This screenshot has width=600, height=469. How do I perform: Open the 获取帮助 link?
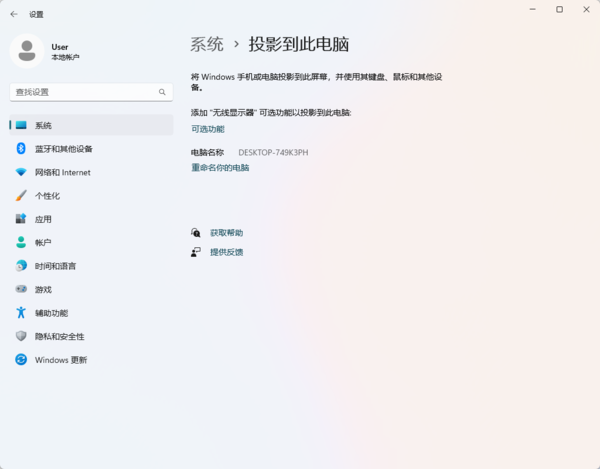[x=227, y=233]
